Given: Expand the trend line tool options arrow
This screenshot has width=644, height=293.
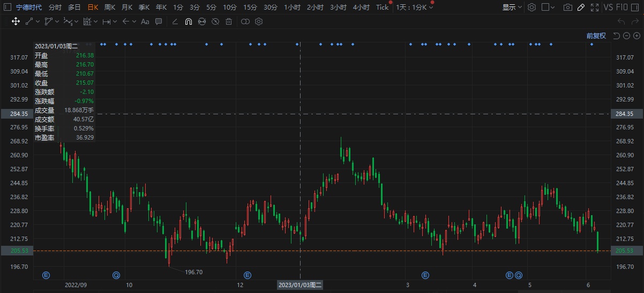Looking at the screenshot, I should [x=38, y=21].
